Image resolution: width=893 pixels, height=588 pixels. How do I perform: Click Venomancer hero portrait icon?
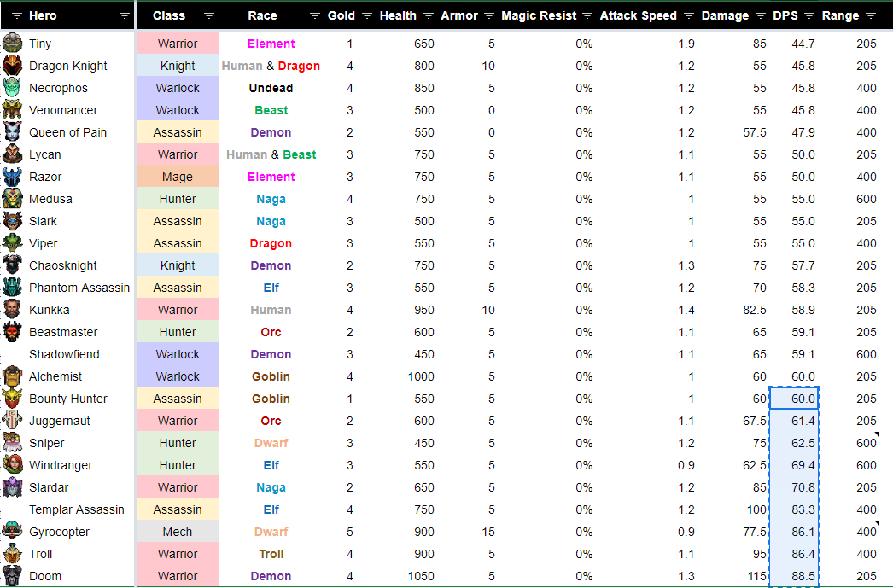coord(12,110)
